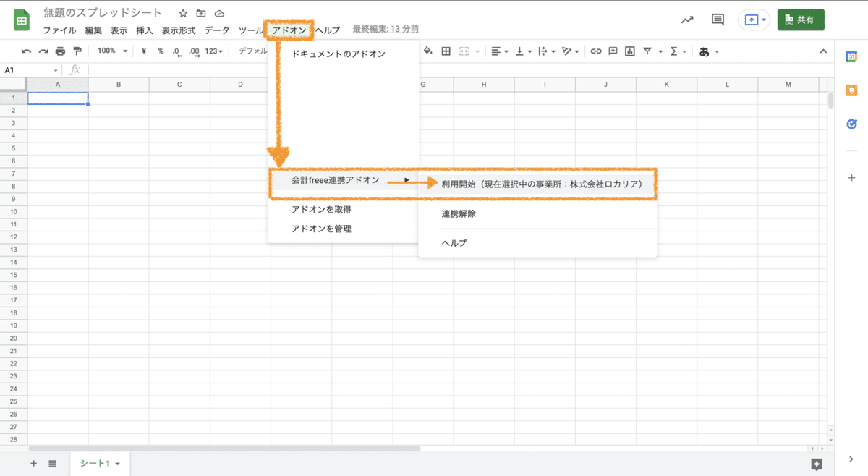This screenshot has width=868, height=476.
Task: Insert a comment
Action: pos(613,51)
